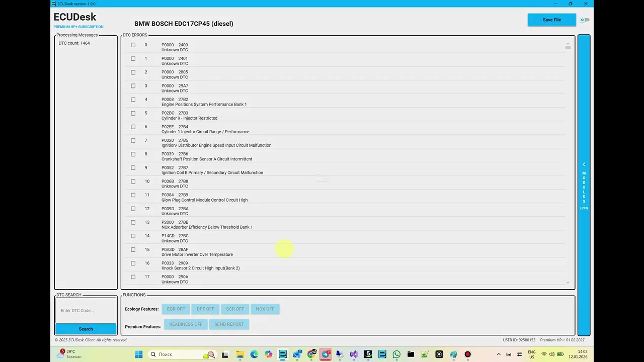This screenshot has height=362, width=644.
Task: Activate DPF OFF function
Action: point(205,309)
